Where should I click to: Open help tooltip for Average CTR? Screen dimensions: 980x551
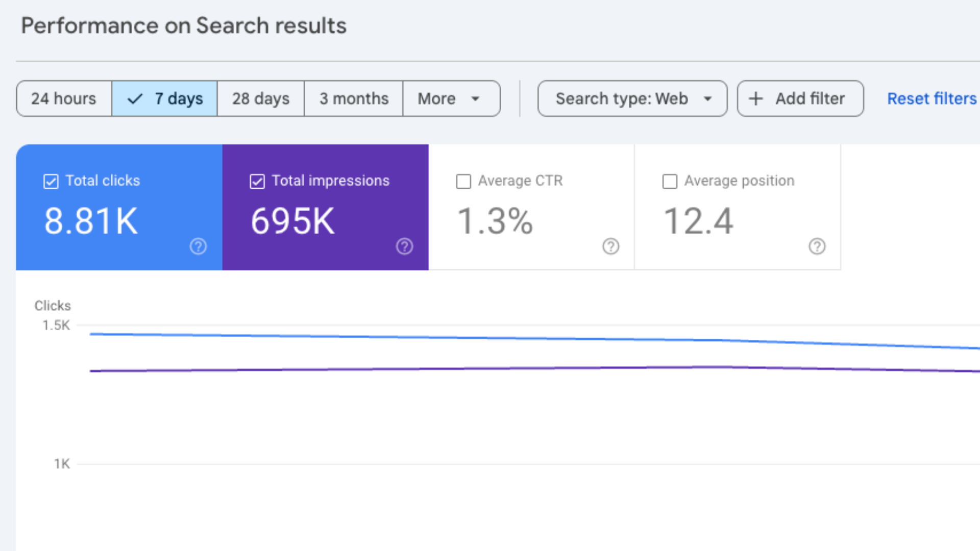610,246
